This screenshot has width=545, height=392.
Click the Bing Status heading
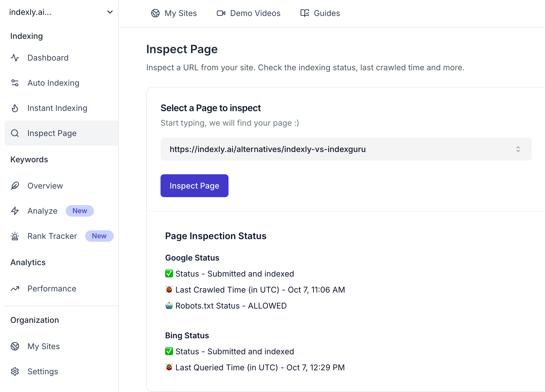[187, 335]
